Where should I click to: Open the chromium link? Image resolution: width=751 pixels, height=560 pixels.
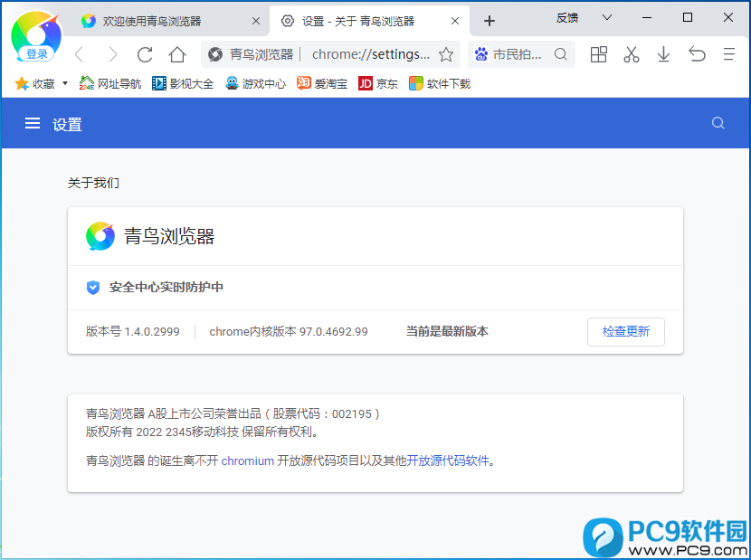pos(248,460)
